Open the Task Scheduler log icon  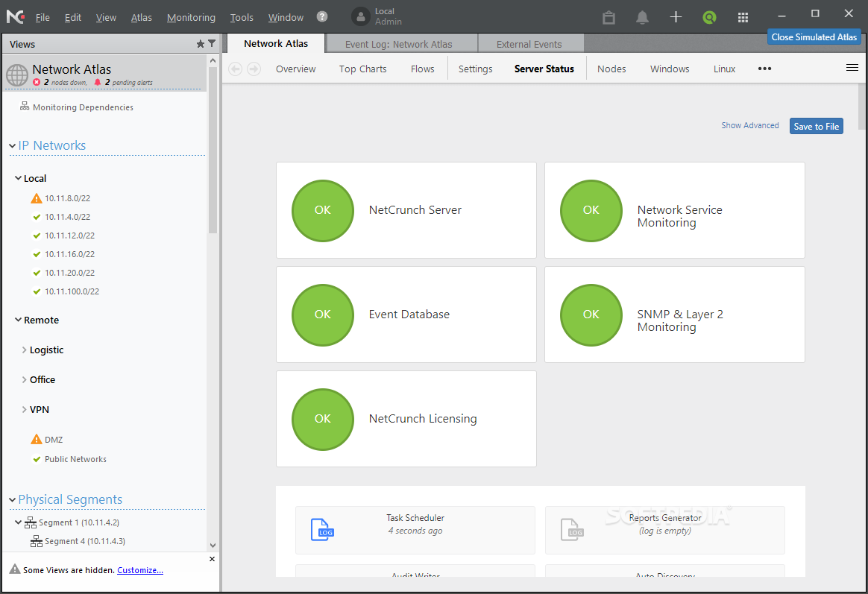322,529
